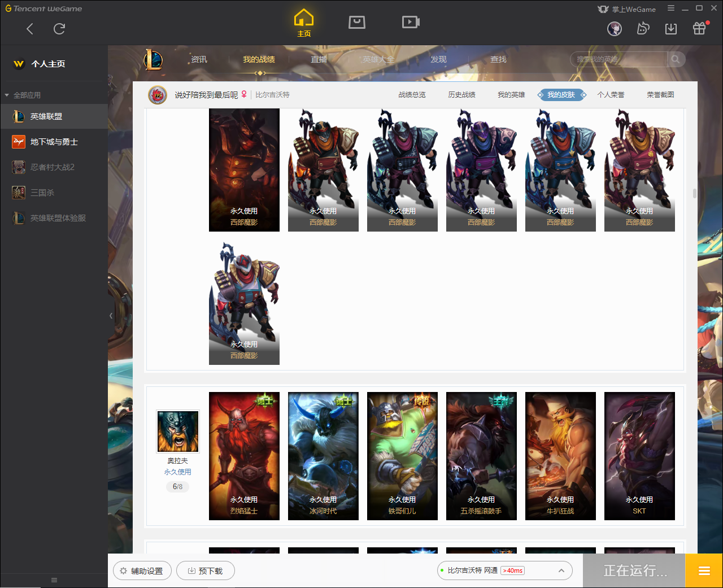Switch to 荣誉截图 sub-tab

[660, 95]
